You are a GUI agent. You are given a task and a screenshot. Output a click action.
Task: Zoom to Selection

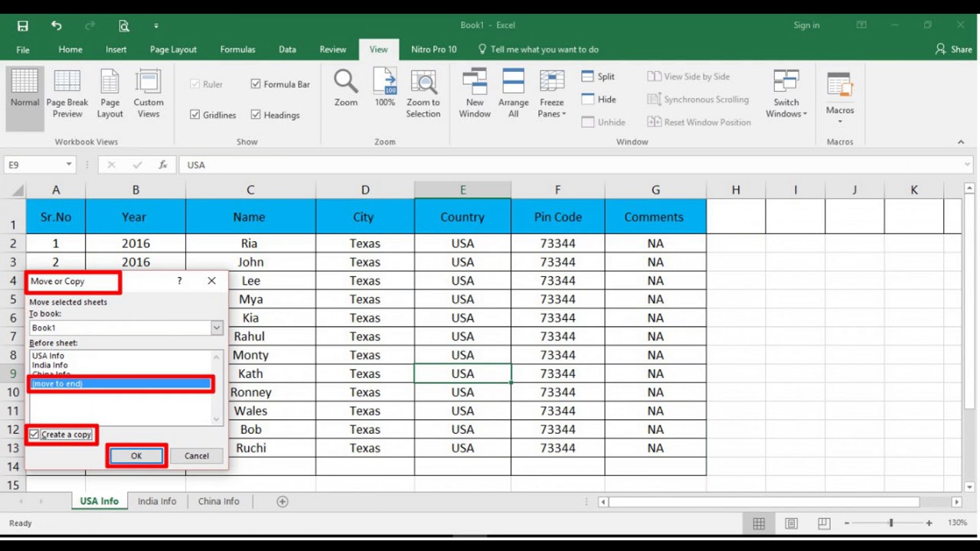tap(423, 94)
